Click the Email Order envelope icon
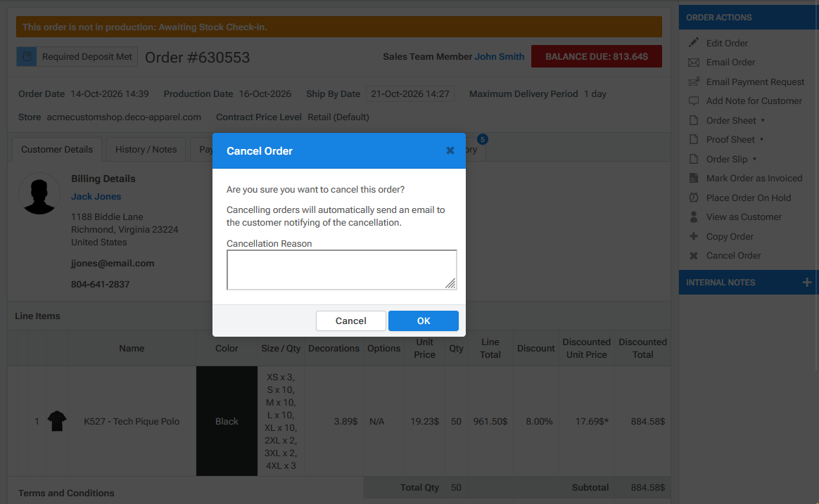The height and width of the screenshot is (504, 819). point(694,63)
